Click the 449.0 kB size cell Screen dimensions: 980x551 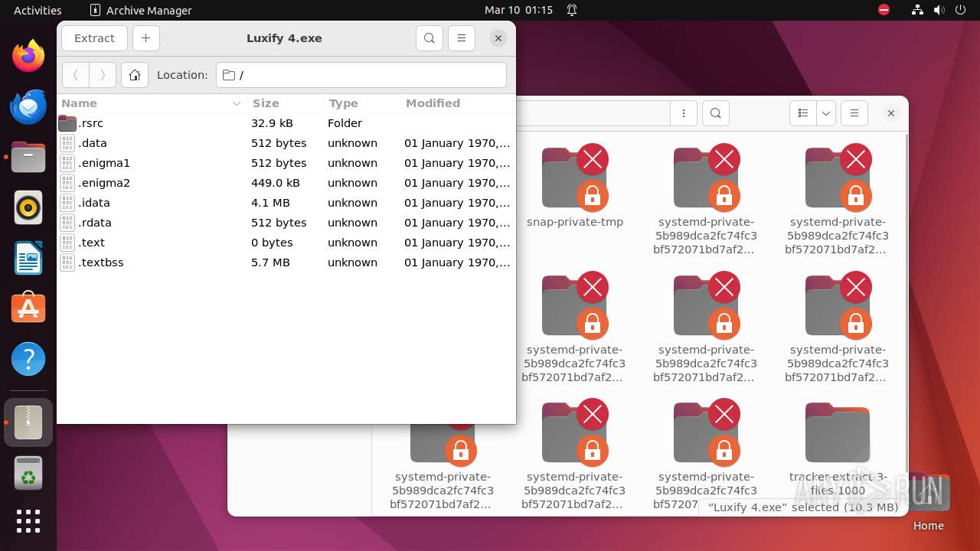[x=276, y=183]
